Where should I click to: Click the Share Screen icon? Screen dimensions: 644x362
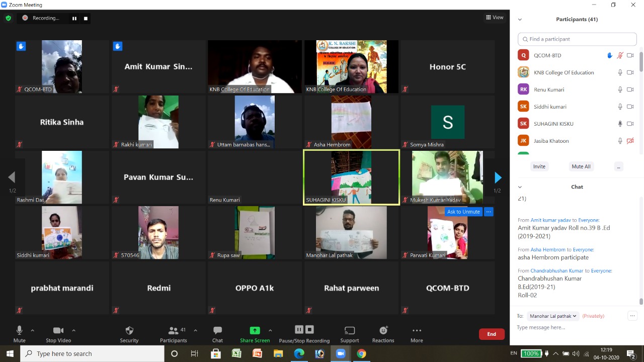tap(255, 330)
